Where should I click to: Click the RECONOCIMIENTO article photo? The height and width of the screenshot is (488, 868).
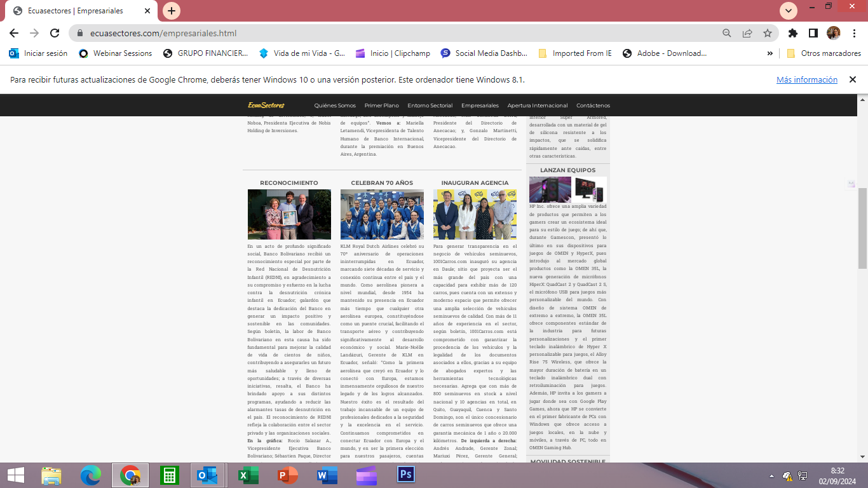pos(289,214)
